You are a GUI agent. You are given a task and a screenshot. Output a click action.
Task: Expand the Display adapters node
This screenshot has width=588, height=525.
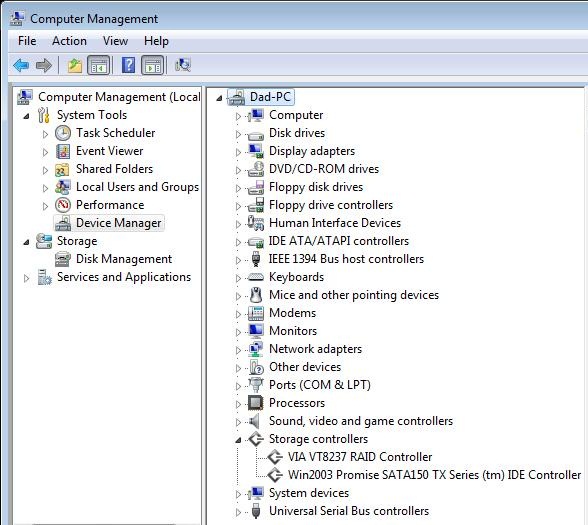(x=238, y=152)
